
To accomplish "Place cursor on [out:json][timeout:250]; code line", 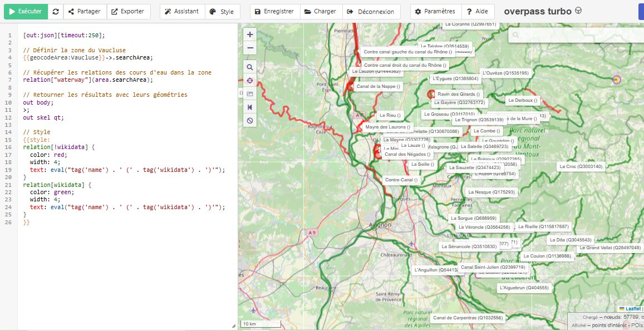I will pos(64,35).
